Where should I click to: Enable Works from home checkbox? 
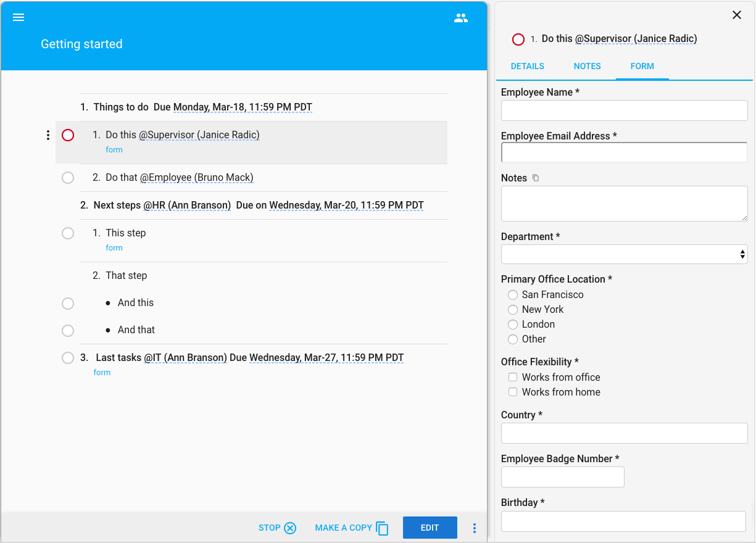pyautogui.click(x=513, y=392)
